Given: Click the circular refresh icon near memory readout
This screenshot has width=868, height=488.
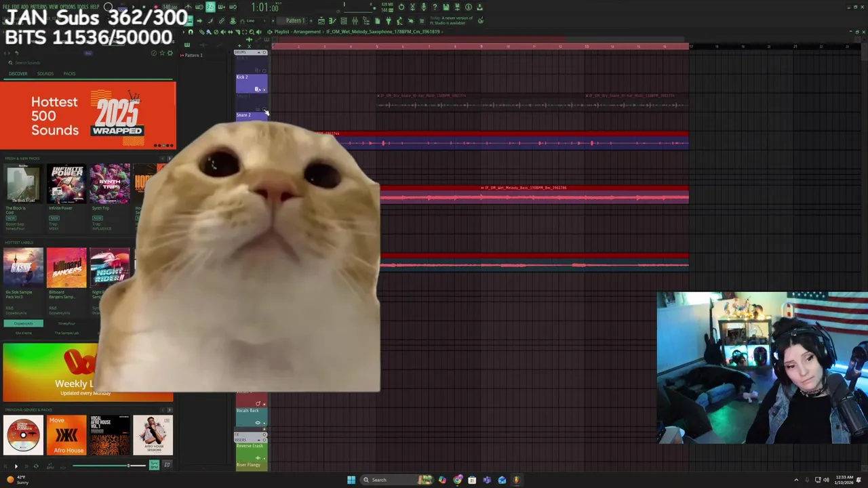Looking at the screenshot, I should [401, 7].
